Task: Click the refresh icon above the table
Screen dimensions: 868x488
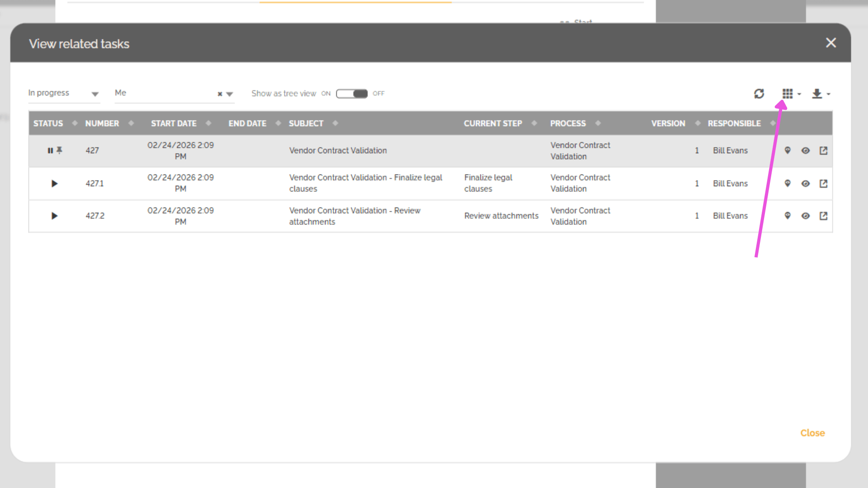Action: (759, 94)
